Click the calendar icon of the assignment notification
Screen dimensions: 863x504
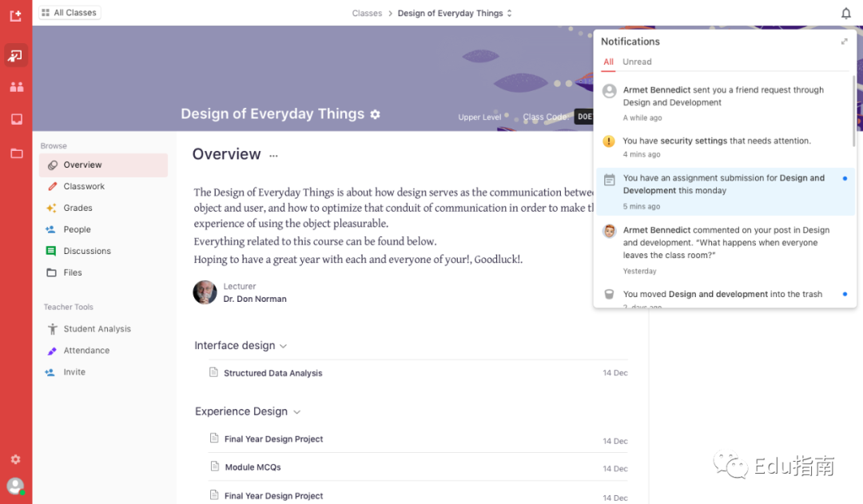point(609,180)
